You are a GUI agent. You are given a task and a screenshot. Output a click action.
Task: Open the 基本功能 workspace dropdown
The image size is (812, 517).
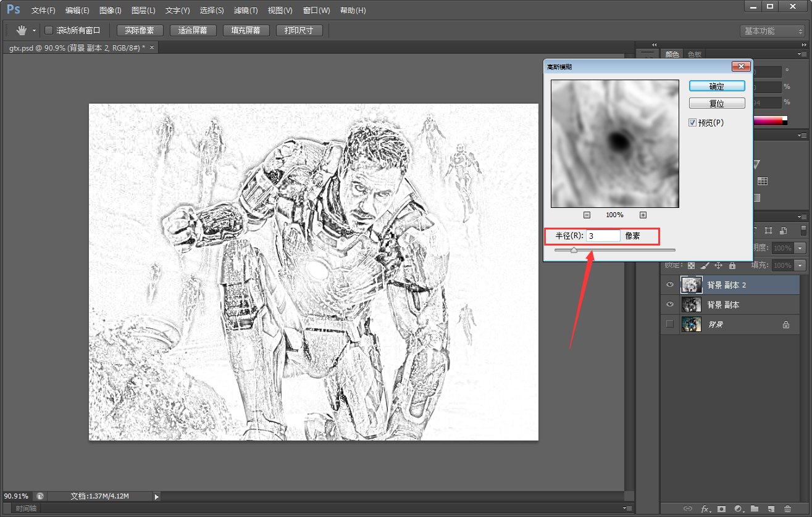(x=773, y=31)
